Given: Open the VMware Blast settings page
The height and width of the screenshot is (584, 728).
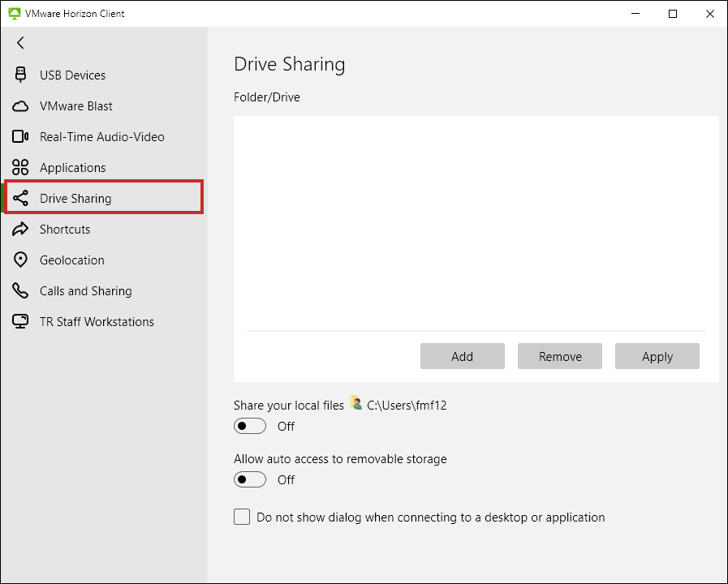Looking at the screenshot, I should click(x=104, y=106).
